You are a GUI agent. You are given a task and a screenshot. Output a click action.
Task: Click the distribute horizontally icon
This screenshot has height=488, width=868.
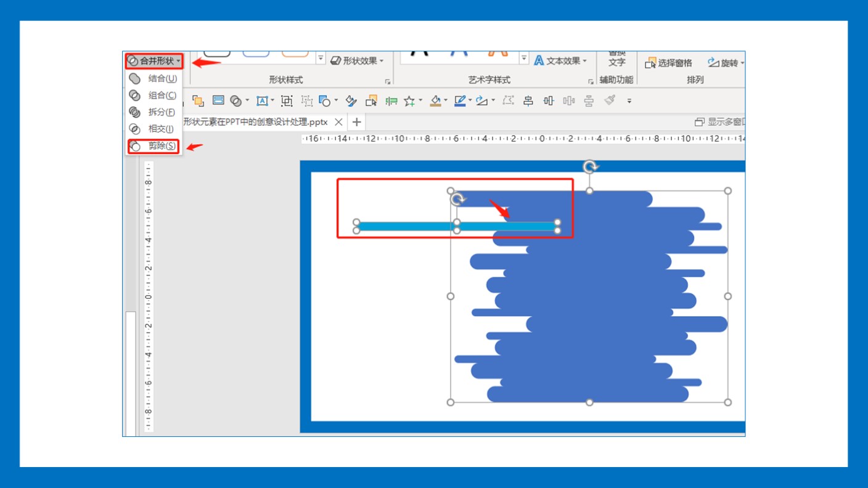click(x=569, y=100)
